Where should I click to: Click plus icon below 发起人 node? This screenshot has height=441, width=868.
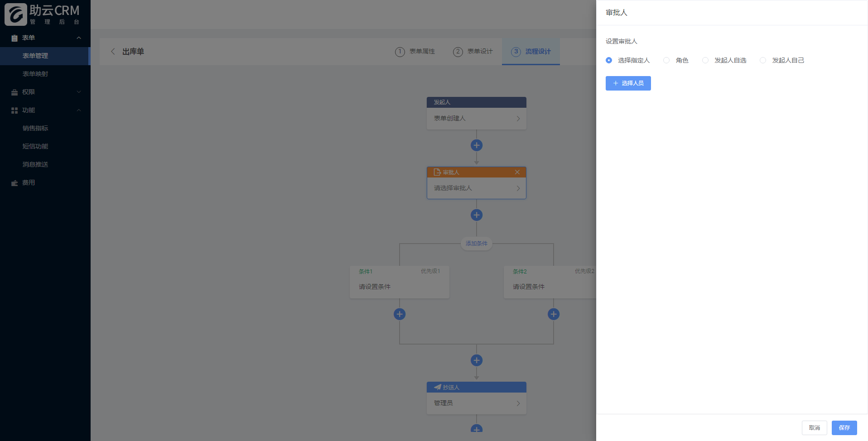pyautogui.click(x=476, y=145)
